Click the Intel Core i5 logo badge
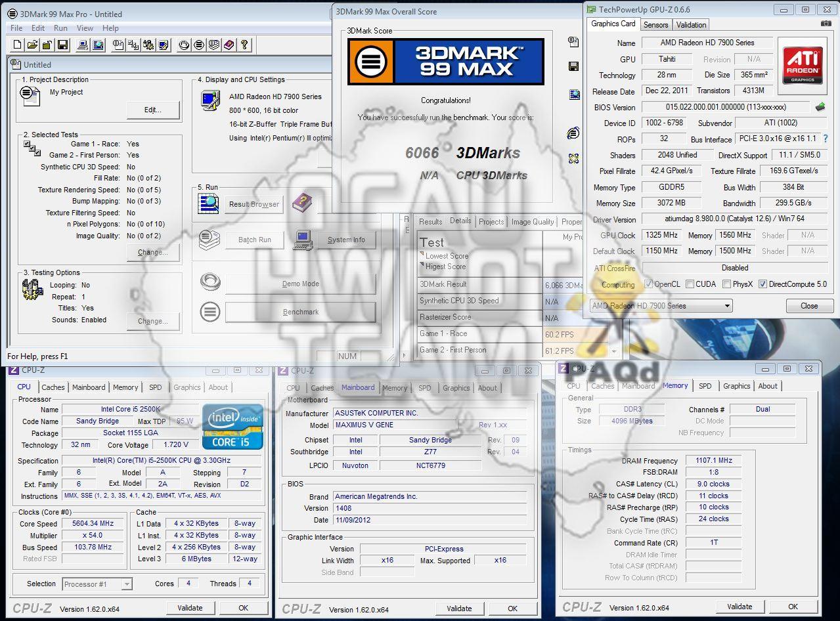 click(x=233, y=427)
